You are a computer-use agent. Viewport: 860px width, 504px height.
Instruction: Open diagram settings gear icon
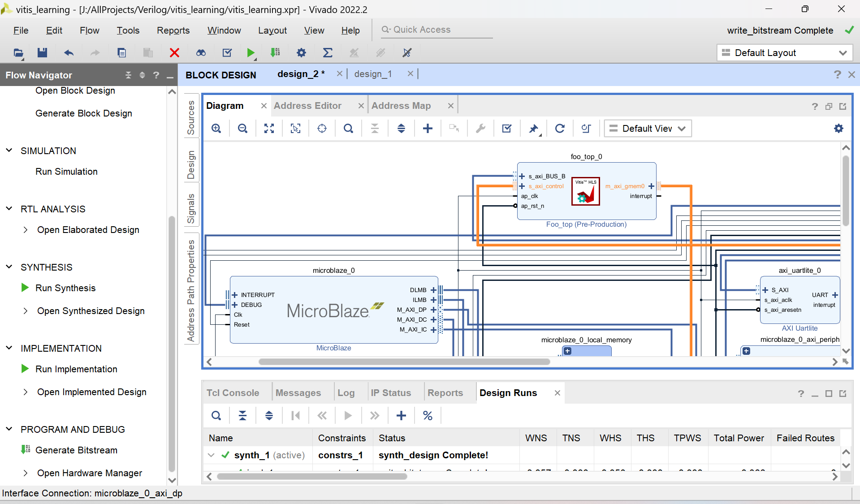(838, 129)
